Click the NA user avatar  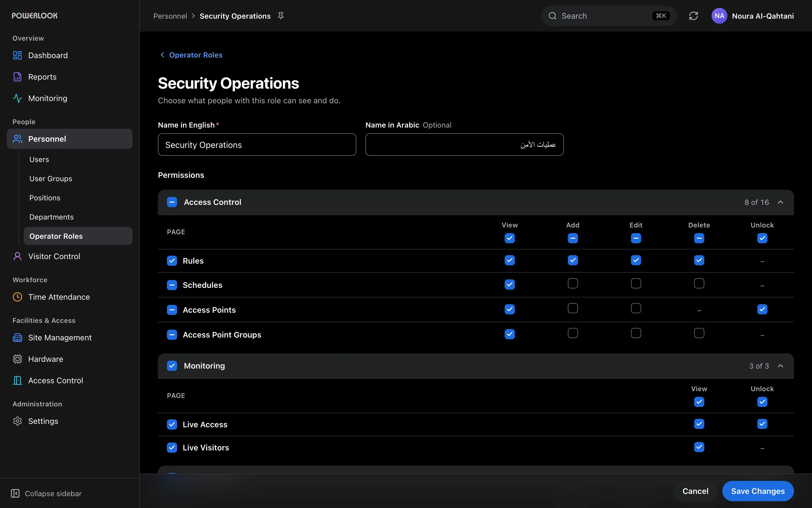point(720,16)
